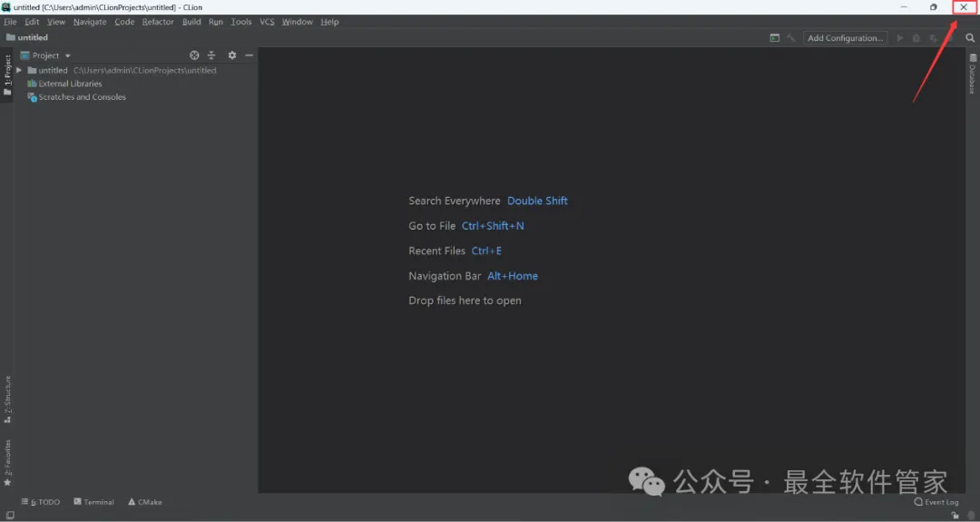Image resolution: width=980 pixels, height=522 pixels.
Task: Open the Terminal tool window
Action: (x=93, y=502)
